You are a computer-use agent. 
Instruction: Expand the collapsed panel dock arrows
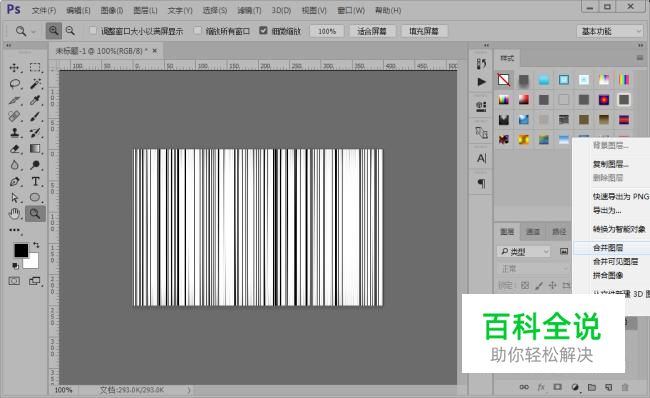click(x=486, y=45)
